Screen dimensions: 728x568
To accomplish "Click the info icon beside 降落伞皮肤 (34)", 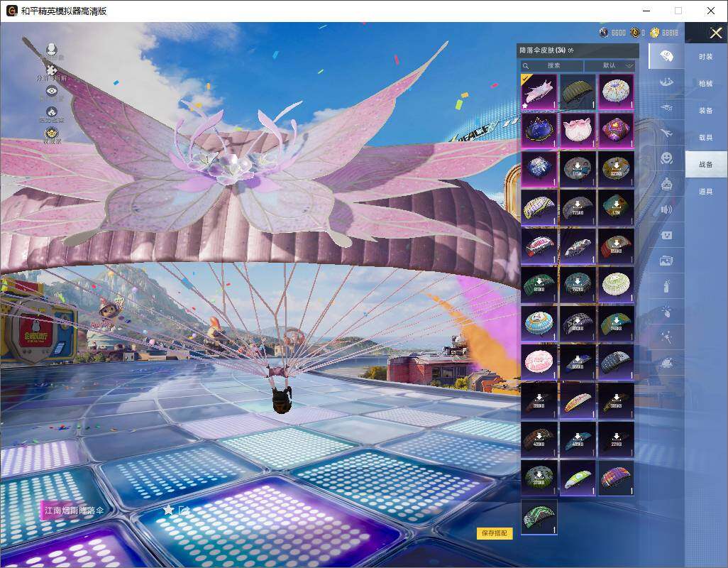I will tap(571, 50).
